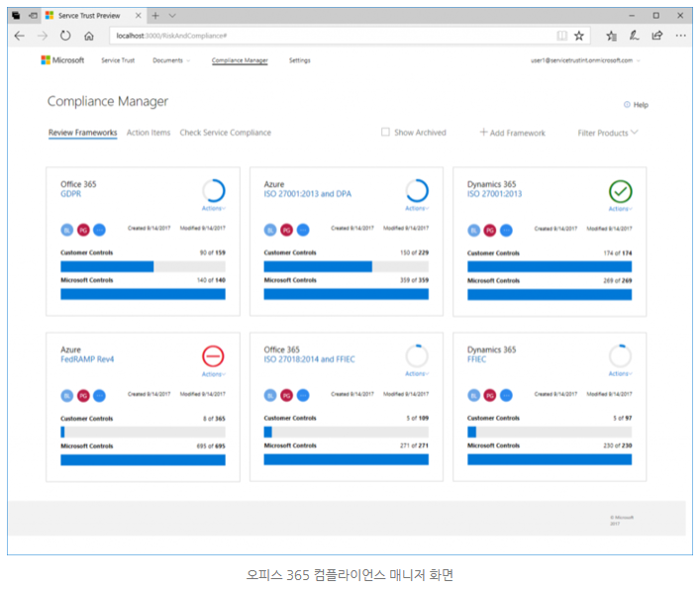Image resolution: width=700 pixels, height=590 pixels.
Task: Switch to the Action Items tab
Action: [x=149, y=133]
